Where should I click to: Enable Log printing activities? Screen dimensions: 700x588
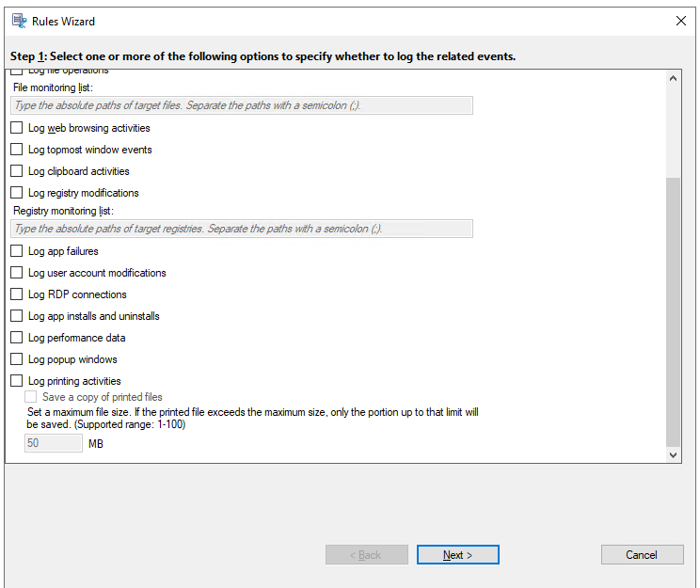pos(17,381)
